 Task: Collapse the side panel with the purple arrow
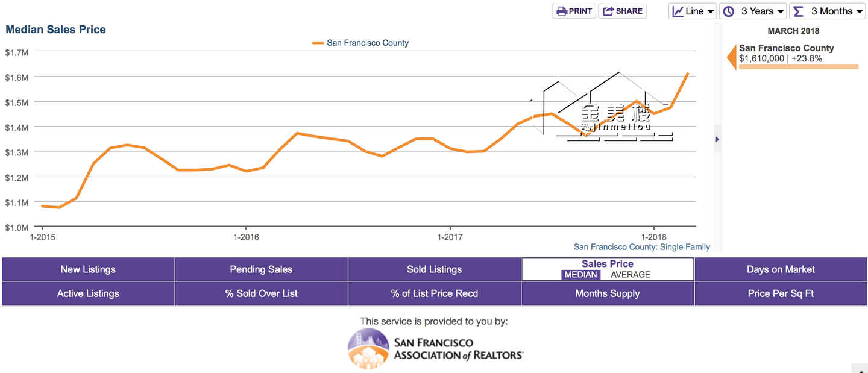[x=717, y=139]
